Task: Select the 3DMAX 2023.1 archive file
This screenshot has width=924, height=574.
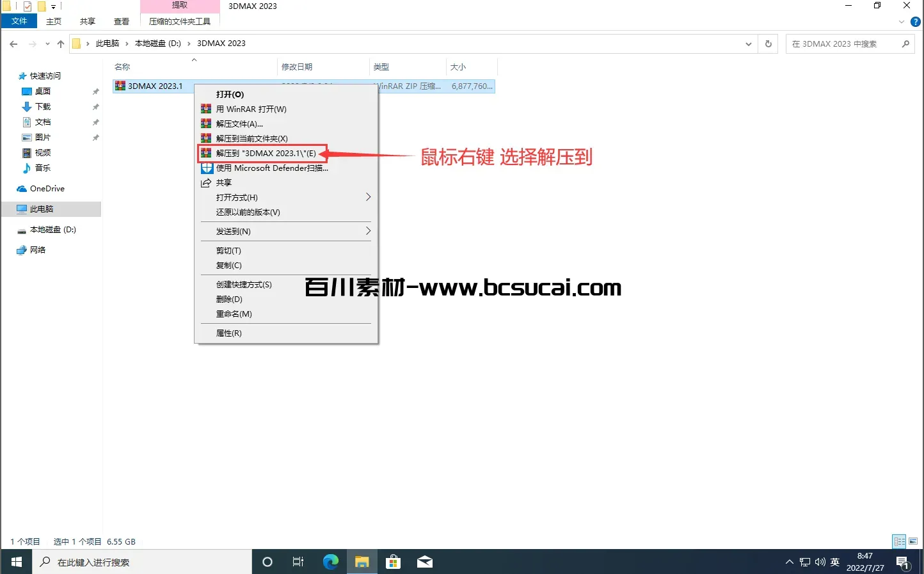Action: (x=155, y=86)
